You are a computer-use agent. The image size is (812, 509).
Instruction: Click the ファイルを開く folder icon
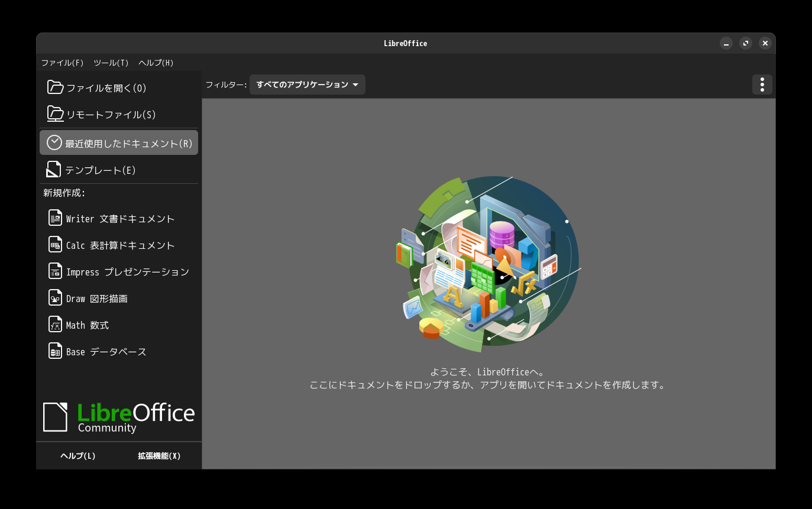[x=56, y=87]
